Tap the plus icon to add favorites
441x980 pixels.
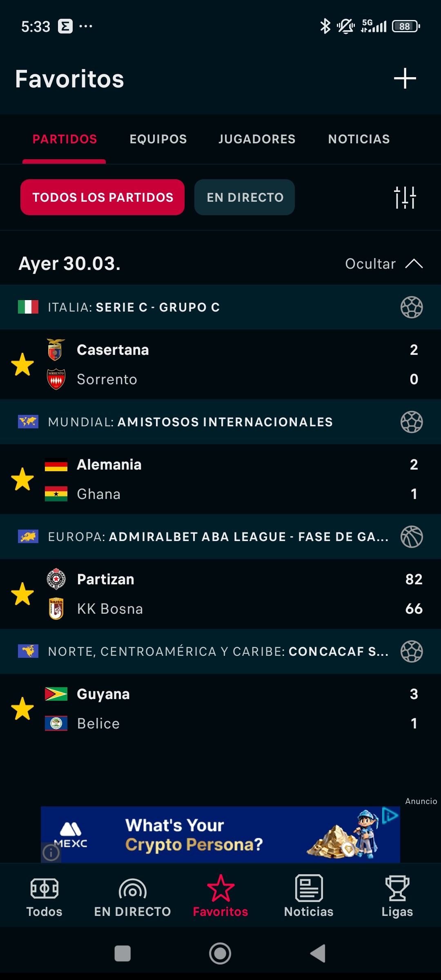tap(405, 78)
